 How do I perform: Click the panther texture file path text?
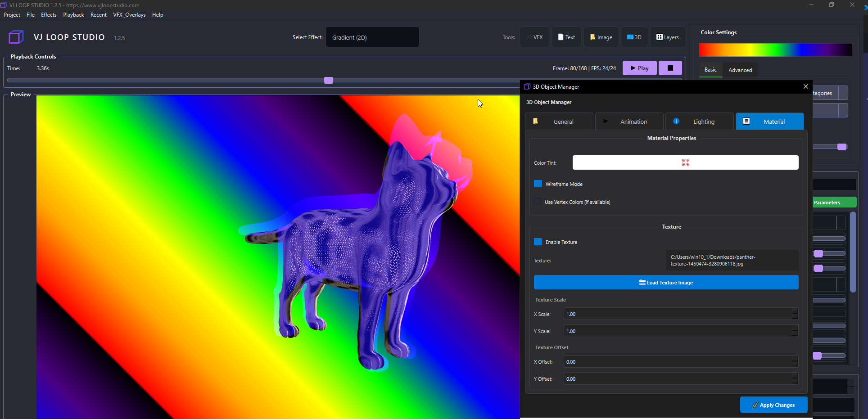tap(713, 260)
